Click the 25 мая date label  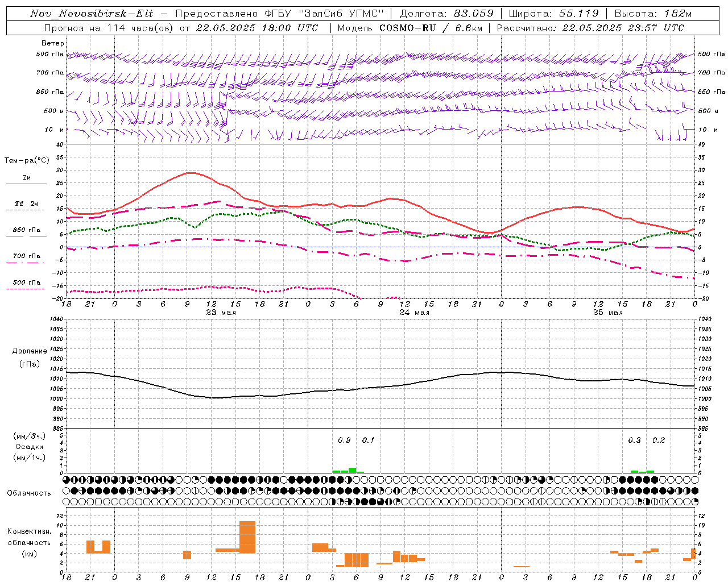(x=607, y=313)
